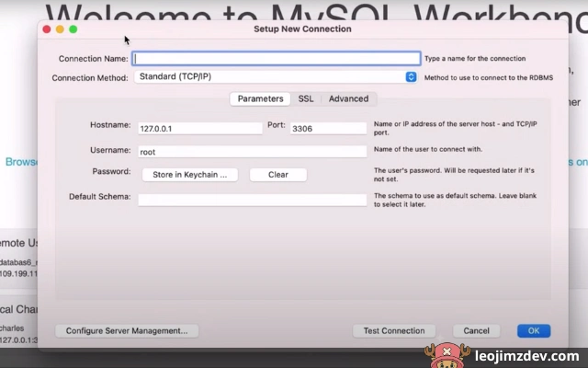This screenshot has height=368, width=588.
Task: Clear the stored password
Action: [278, 175]
